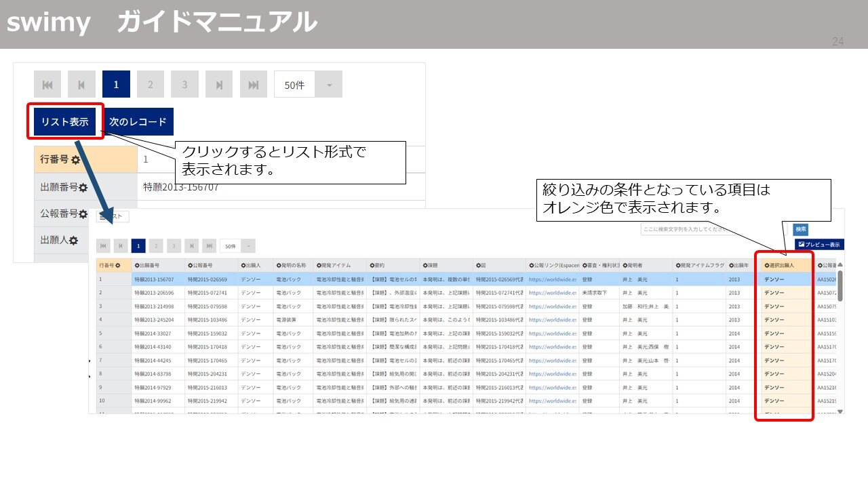The image size is (868, 488).
Task: Open settings for the 公報番号 column
Action: click(x=189, y=265)
